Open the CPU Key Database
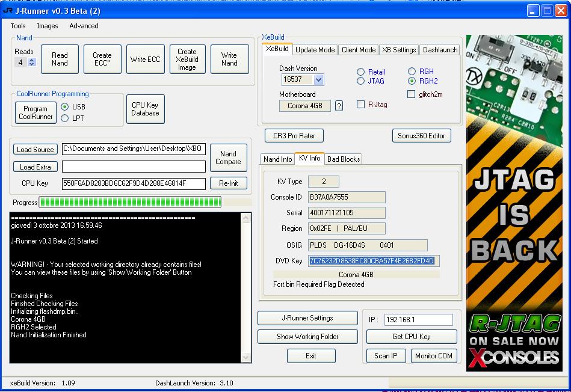 145,109
